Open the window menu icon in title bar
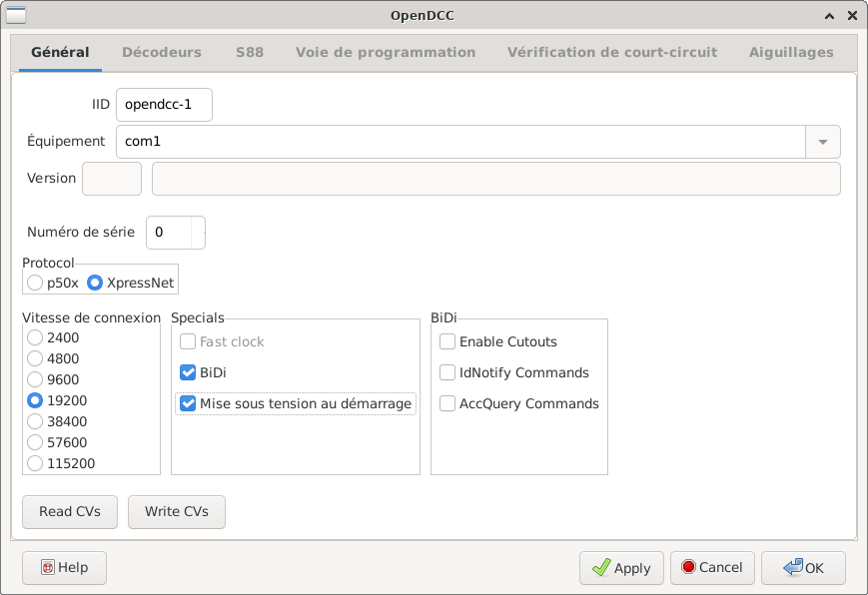Image resolution: width=868 pixels, height=595 pixels. click(17, 15)
